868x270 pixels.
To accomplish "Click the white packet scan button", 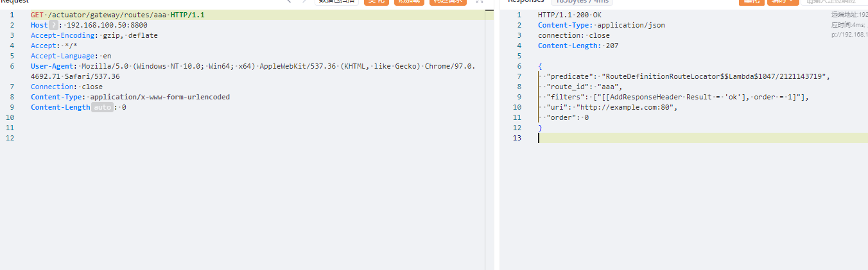I will (336, 2).
